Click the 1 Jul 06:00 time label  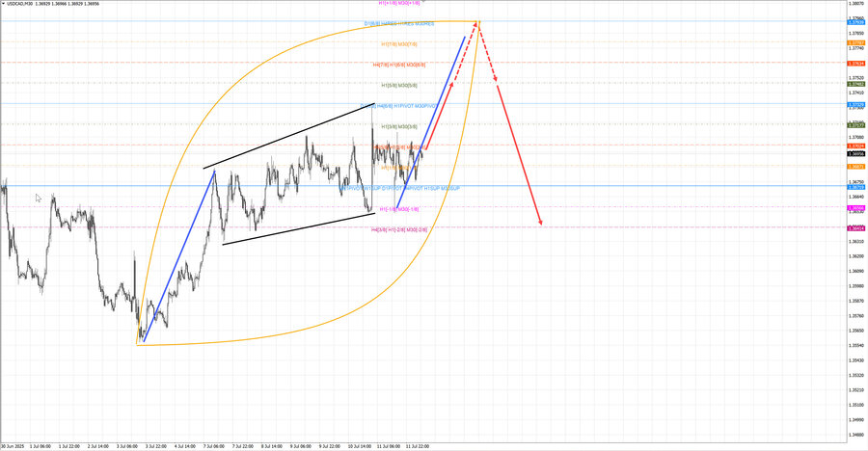point(41,446)
